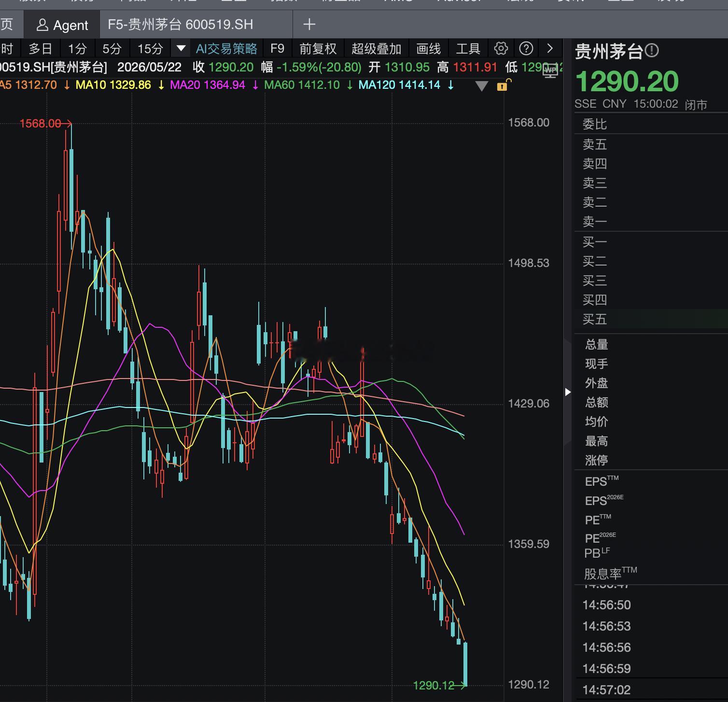Open more time period dropdown arrow
728x702 pixels.
click(181, 48)
